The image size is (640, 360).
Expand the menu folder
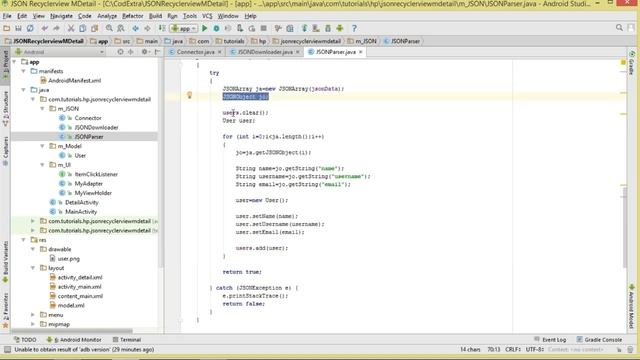[x=33, y=315]
